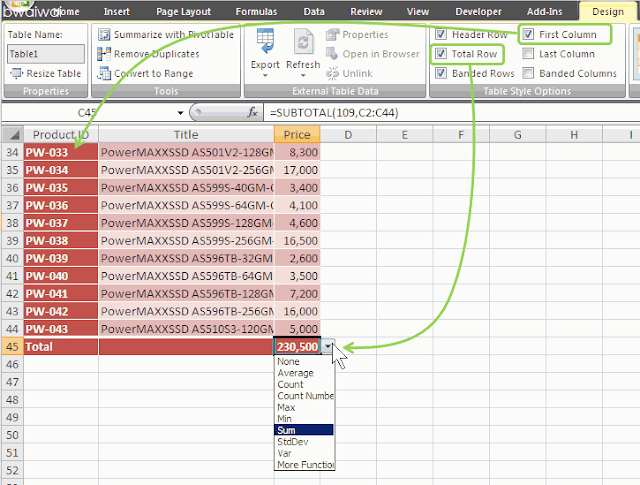
Task: Open the Name Box dropdown arrow
Action: 180,113
